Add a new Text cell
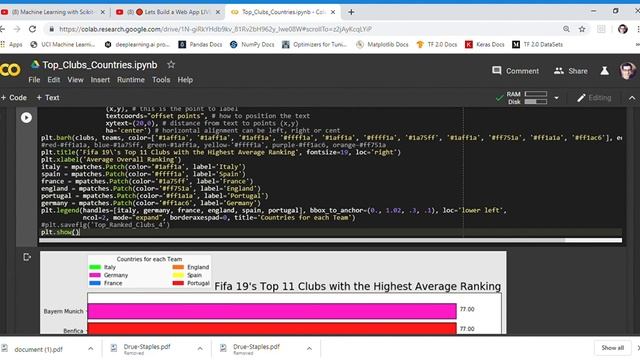Image resolution: width=640 pixels, height=360 pixels. click(48, 98)
